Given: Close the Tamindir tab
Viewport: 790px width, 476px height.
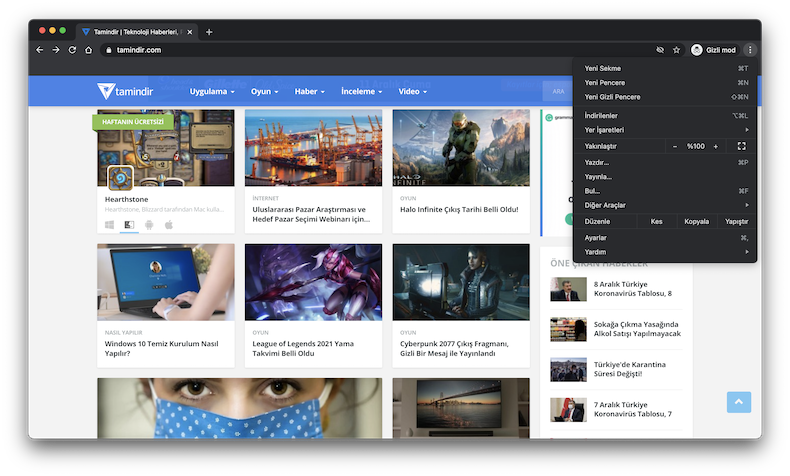Looking at the screenshot, I should 189,32.
